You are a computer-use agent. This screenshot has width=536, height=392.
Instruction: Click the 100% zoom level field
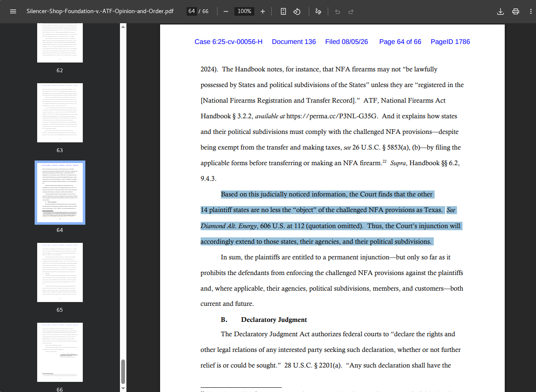[245, 11]
